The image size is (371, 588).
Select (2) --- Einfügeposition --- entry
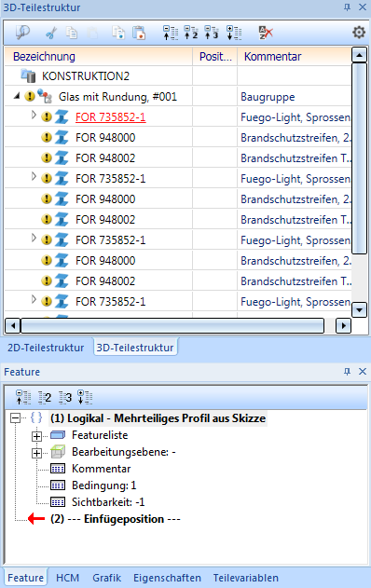coord(116,519)
